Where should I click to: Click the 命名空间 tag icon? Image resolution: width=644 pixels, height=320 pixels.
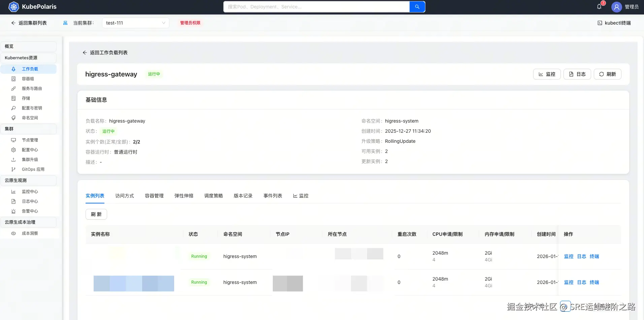tap(13, 118)
